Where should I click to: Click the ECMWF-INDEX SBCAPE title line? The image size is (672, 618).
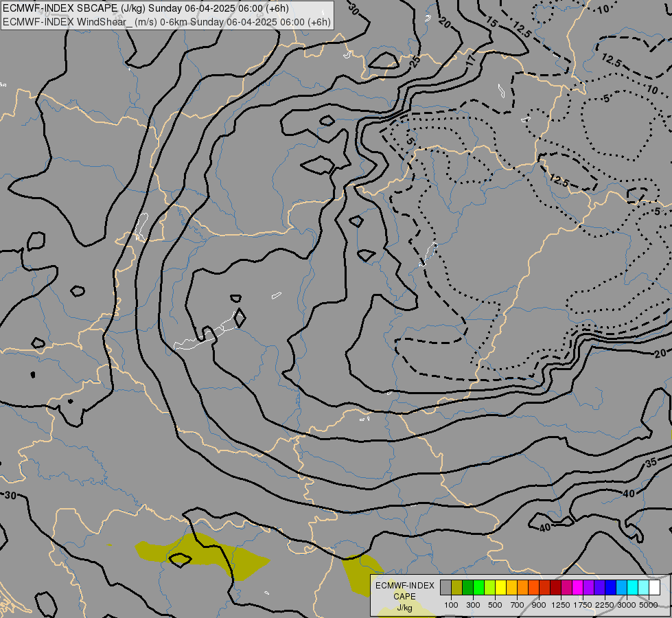tap(146, 8)
